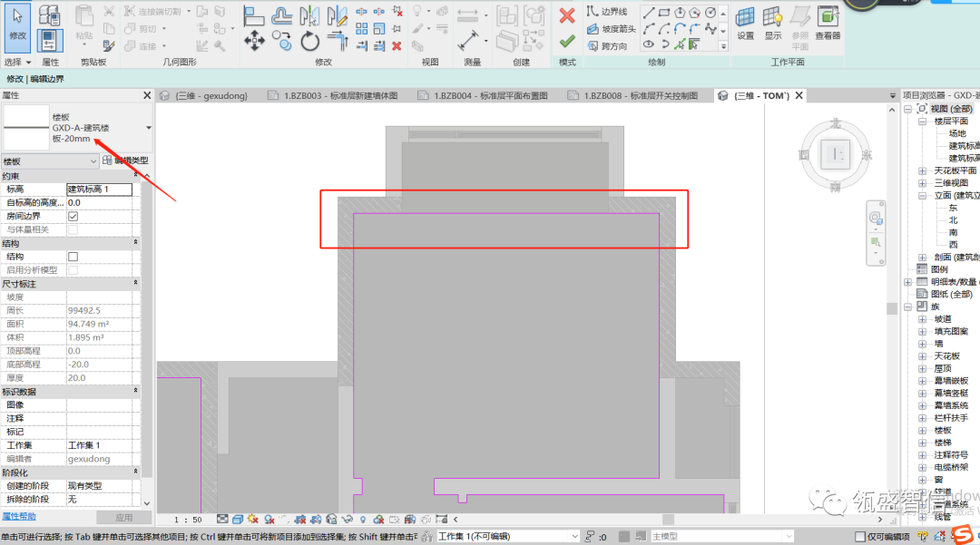Click the 自标高的高度 offset value 0.0

pos(100,202)
